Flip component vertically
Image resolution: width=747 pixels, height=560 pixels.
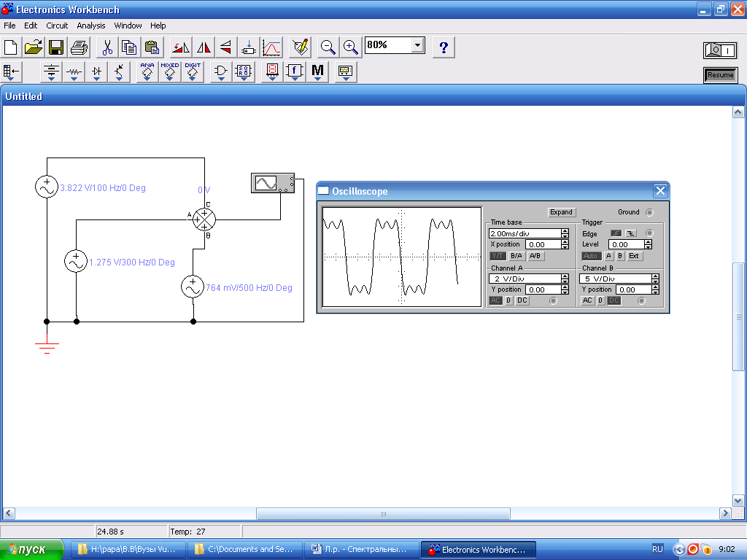[x=226, y=47]
